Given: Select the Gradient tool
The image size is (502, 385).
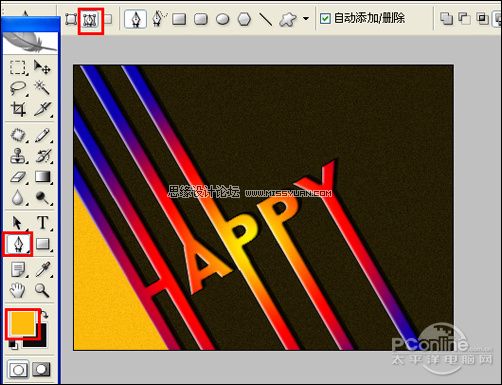Looking at the screenshot, I should point(42,177).
